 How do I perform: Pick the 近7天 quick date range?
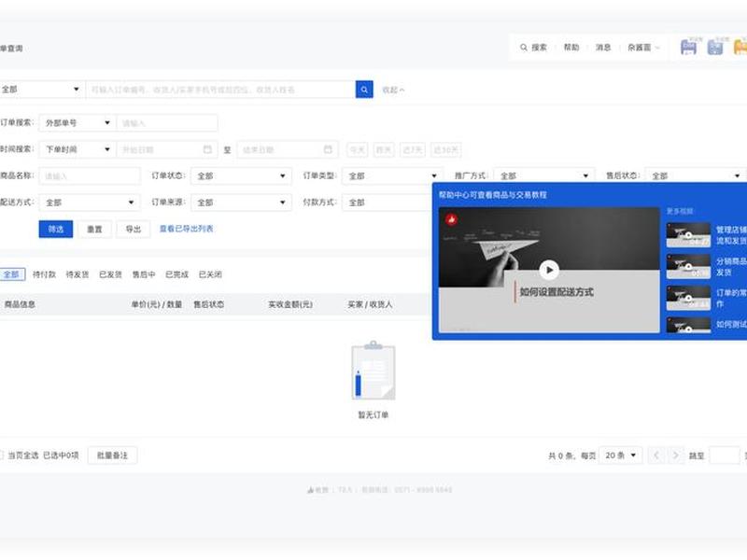412,149
